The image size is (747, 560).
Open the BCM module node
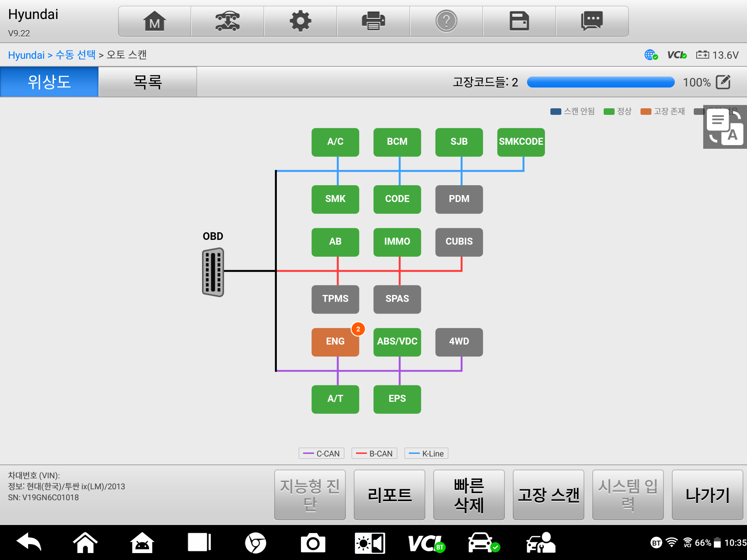coord(397,142)
